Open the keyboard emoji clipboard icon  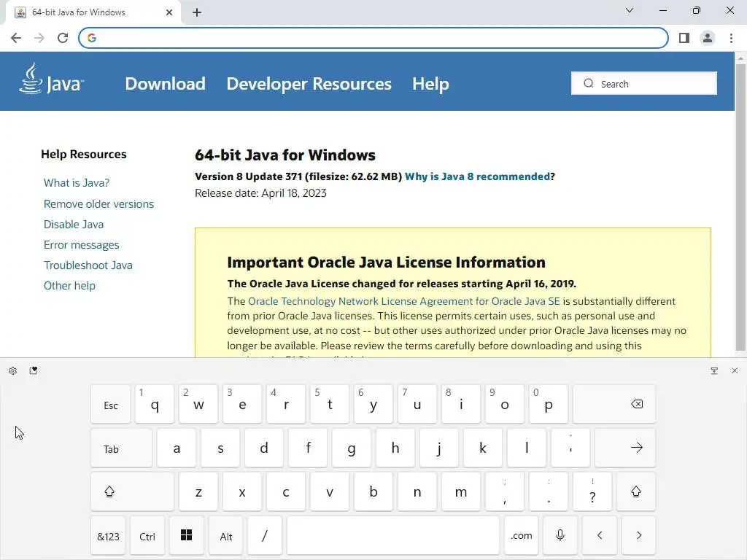click(x=34, y=370)
